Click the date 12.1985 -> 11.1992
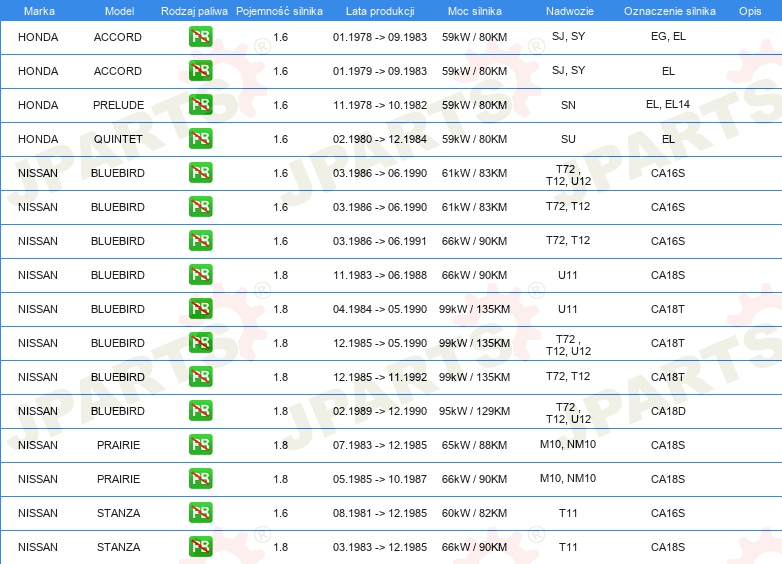 tap(380, 377)
